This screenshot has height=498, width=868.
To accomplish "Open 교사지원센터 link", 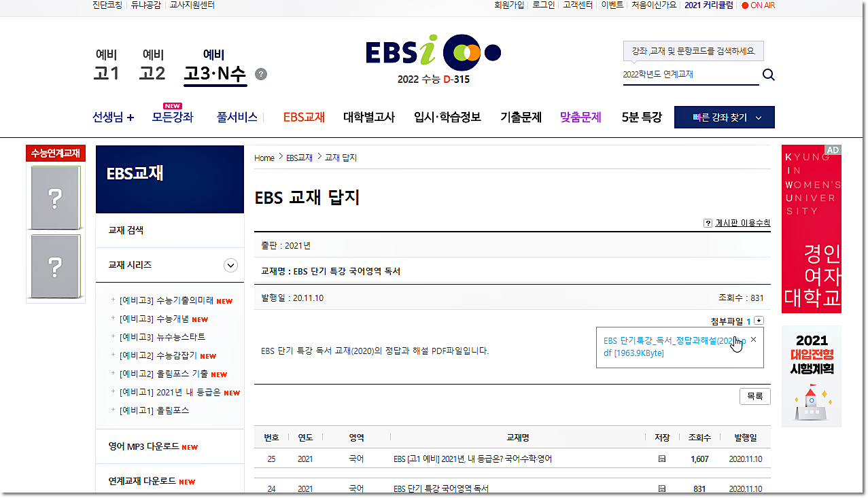I will 192,5.
